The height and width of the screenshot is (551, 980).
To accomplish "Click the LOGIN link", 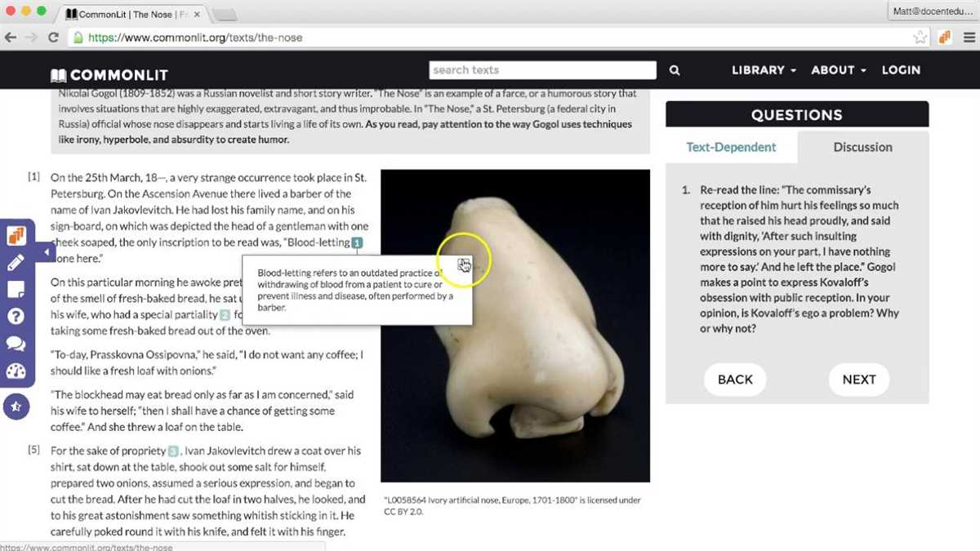I will pos(901,70).
